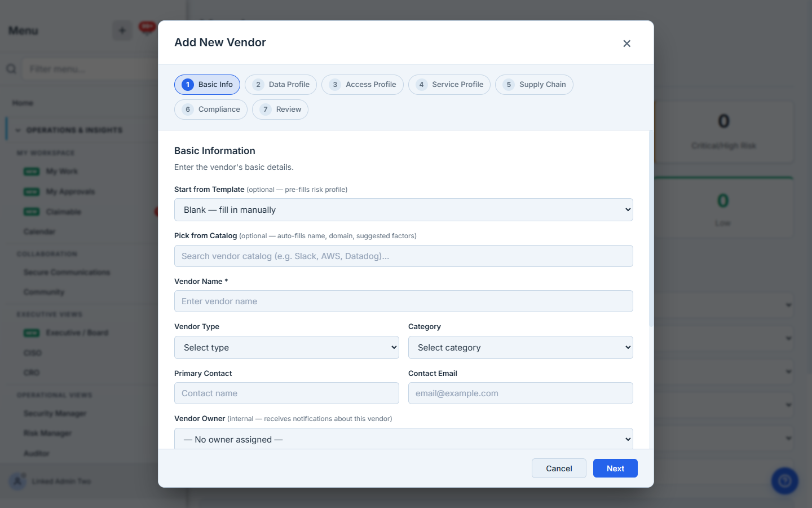The width and height of the screenshot is (812, 508).
Task: Click the user avatar at sidebar bottom
Action: pyautogui.click(x=17, y=481)
